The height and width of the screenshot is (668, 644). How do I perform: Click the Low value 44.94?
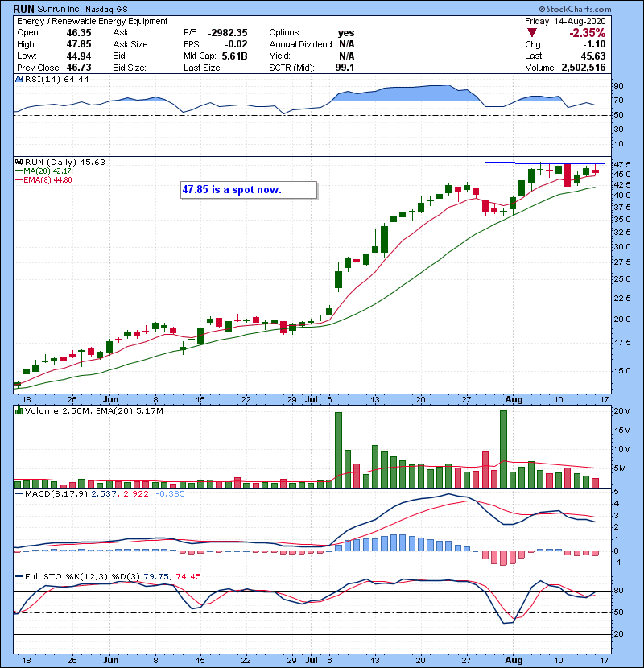79,56
